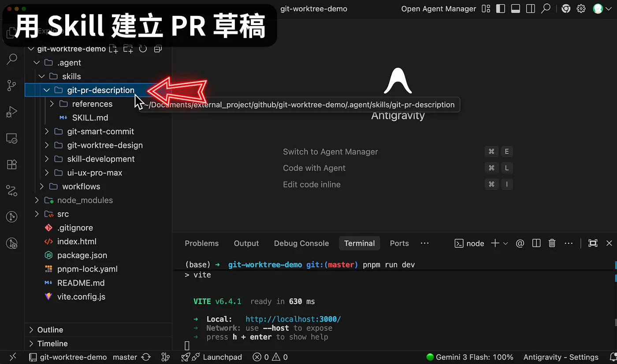
Task: Switch to the Output tab
Action: (x=246, y=243)
